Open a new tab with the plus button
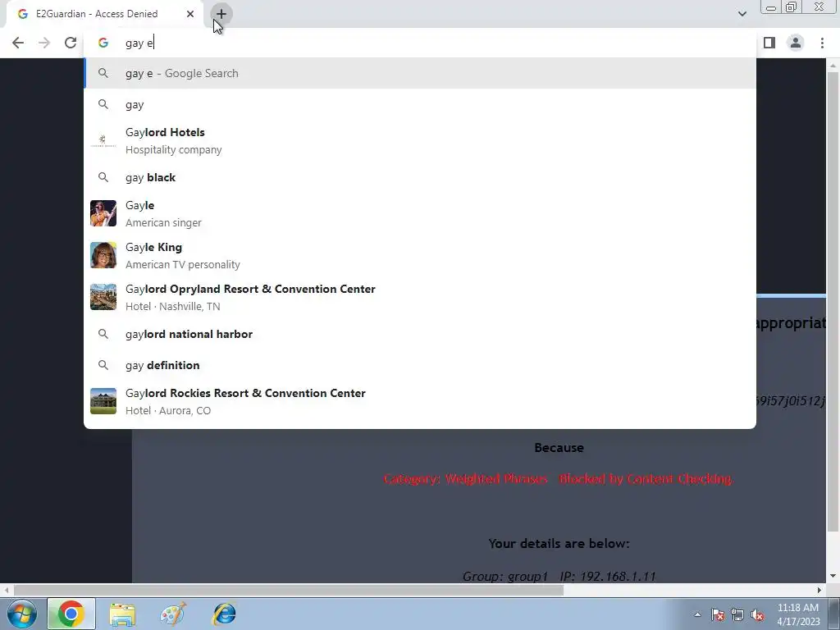Image resolution: width=840 pixels, height=630 pixels. [221, 14]
